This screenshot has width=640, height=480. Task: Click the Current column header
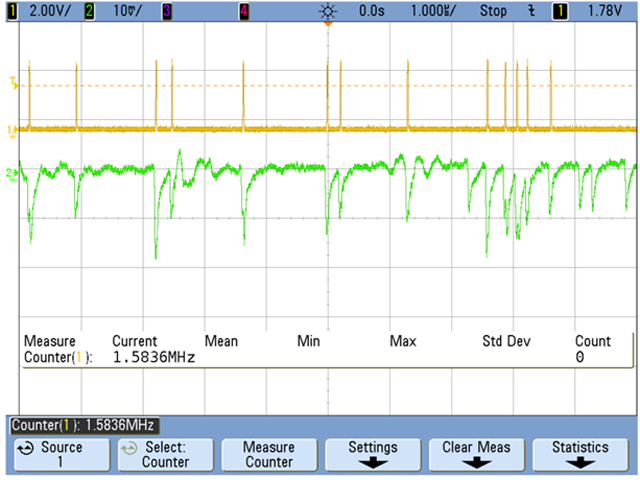(x=134, y=341)
